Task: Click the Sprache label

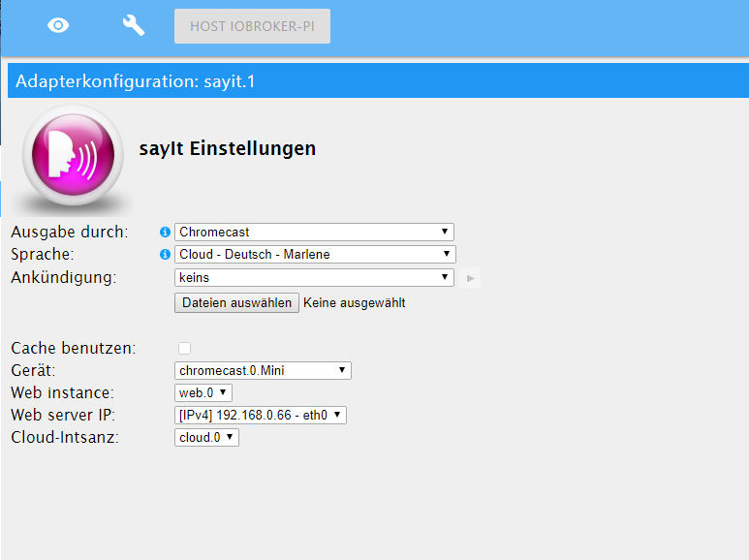Action: click(43, 254)
